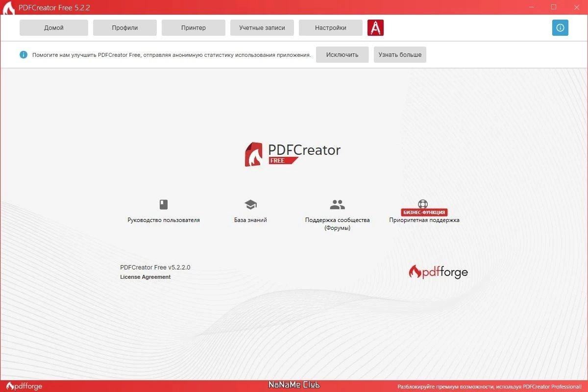The width and height of the screenshot is (588, 392).
Task: Click the community support people icon
Action: coord(337,204)
